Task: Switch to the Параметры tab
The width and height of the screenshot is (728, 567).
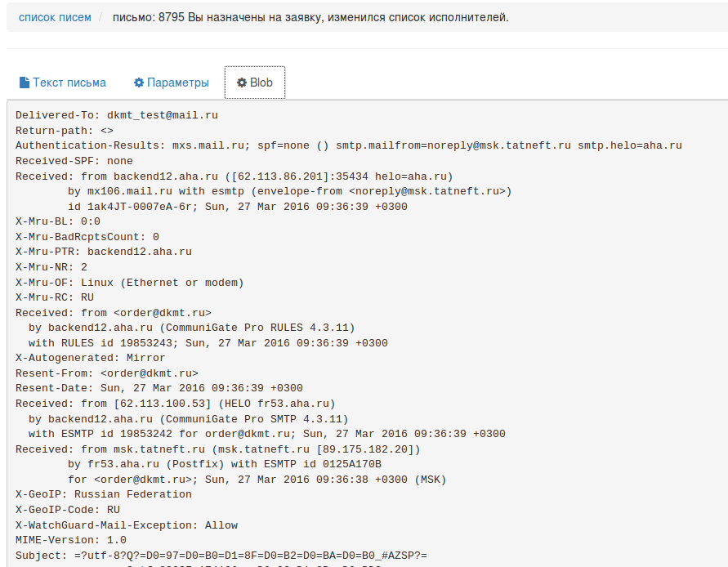Action: point(177,83)
